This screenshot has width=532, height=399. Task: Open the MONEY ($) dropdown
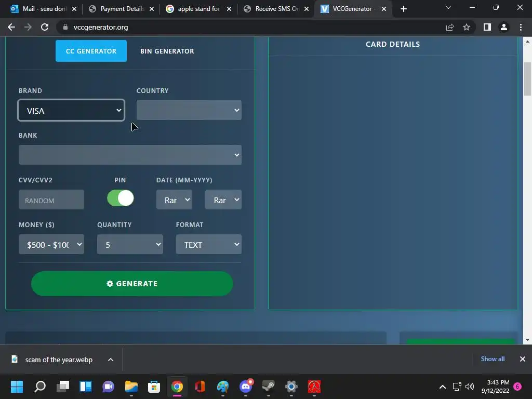tap(51, 244)
